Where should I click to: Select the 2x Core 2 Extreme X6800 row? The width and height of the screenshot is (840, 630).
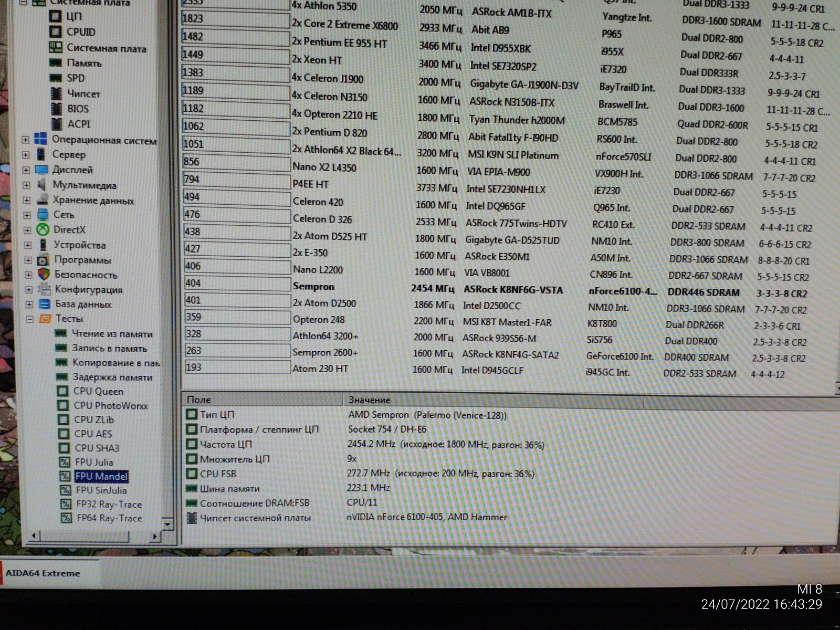[508, 23]
